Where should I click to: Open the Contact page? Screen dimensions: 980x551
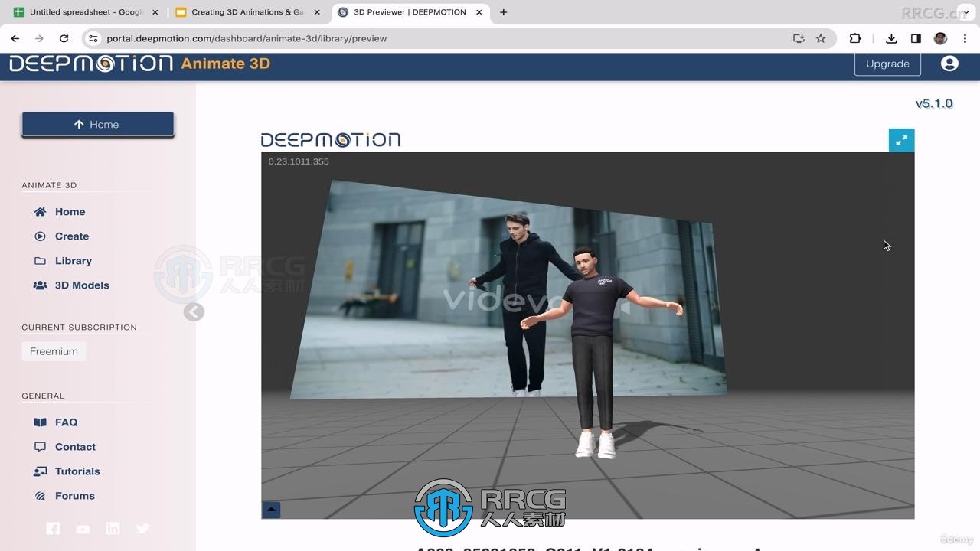click(x=65, y=447)
